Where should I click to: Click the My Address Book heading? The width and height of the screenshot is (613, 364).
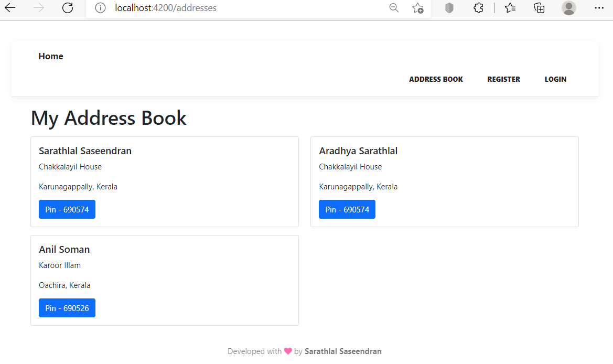(109, 118)
